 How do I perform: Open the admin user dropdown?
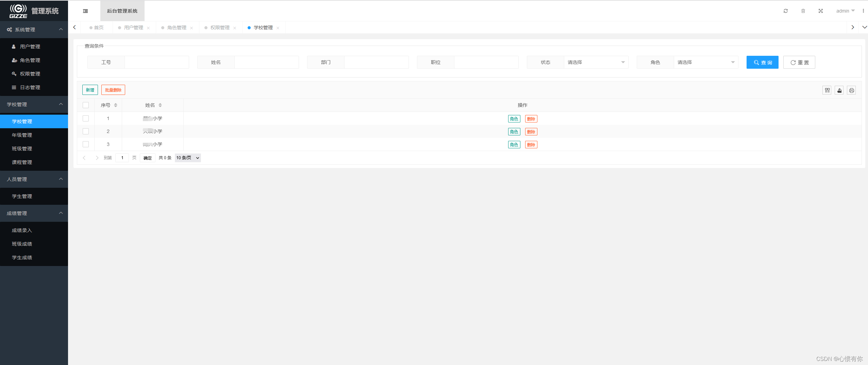[x=845, y=11]
